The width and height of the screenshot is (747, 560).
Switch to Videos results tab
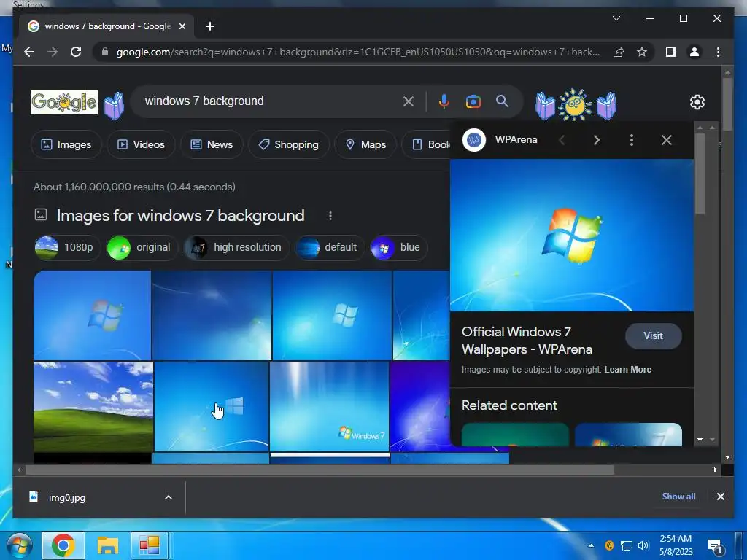tap(141, 144)
